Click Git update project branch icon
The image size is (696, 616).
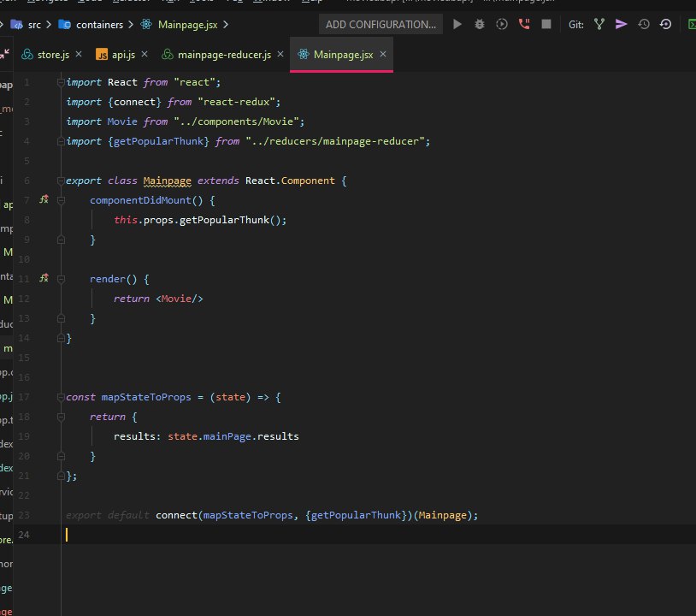point(599,25)
